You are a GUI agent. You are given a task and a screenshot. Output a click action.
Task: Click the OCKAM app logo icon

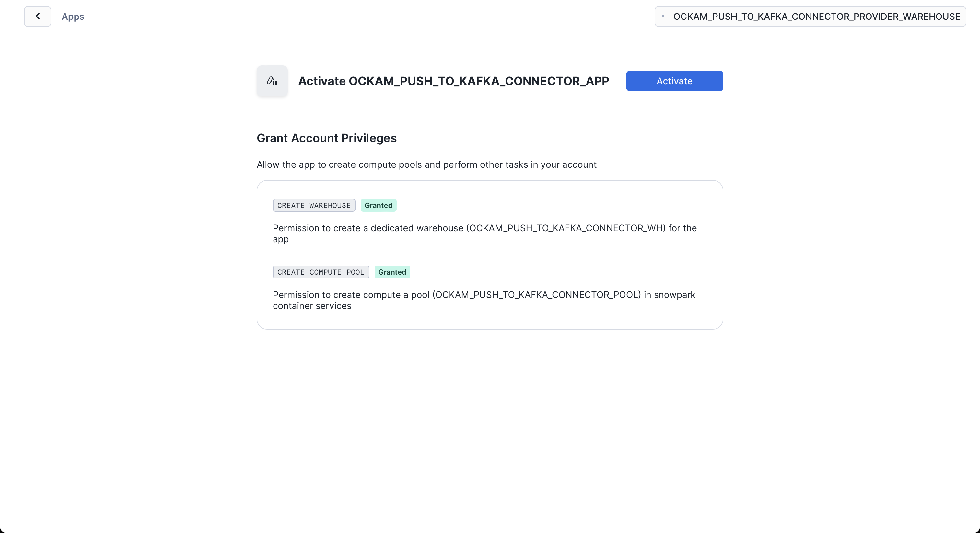[x=272, y=81]
